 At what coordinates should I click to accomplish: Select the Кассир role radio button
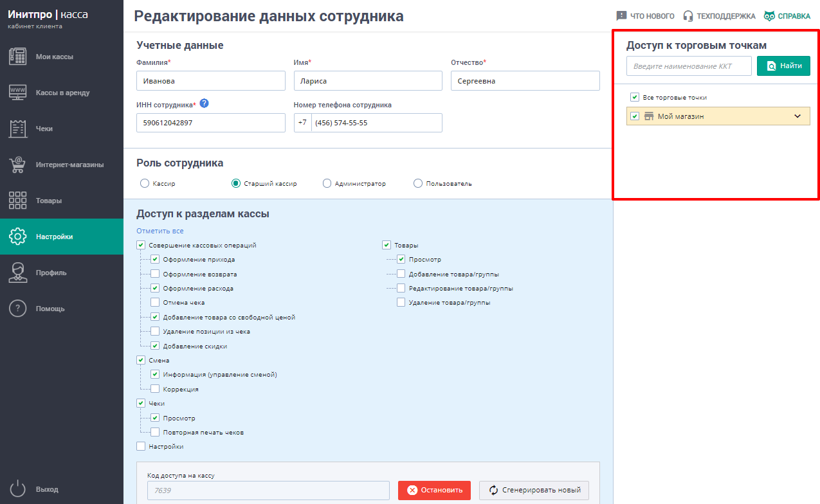tap(145, 184)
